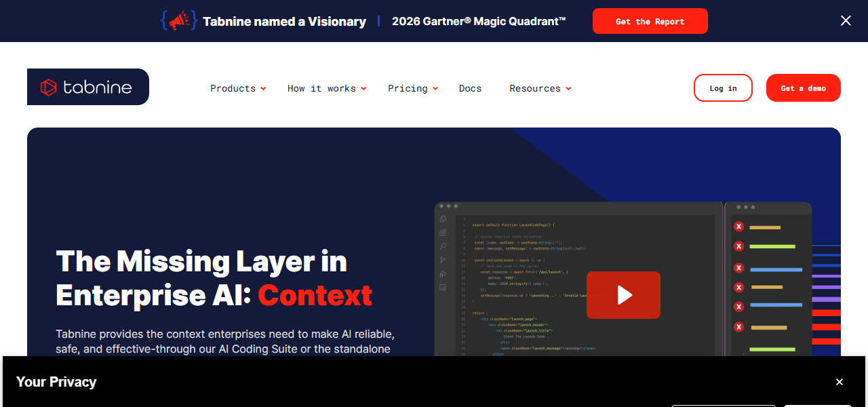Click the megaphone icon in the top banner

(178, 21)
